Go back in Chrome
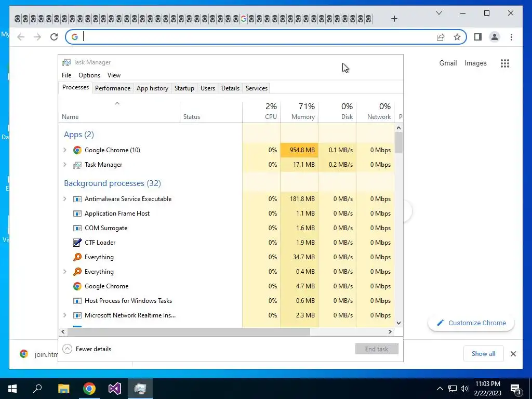The width and height of the screenshot is (532, 399). [x=21, y=37]
